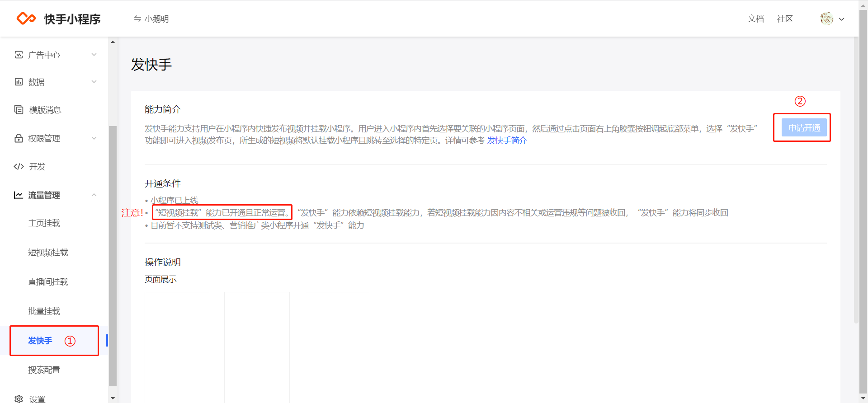This screenshot has height=403, width=868.
Task: Open the 社区 link in header
Action: [785, 19]
